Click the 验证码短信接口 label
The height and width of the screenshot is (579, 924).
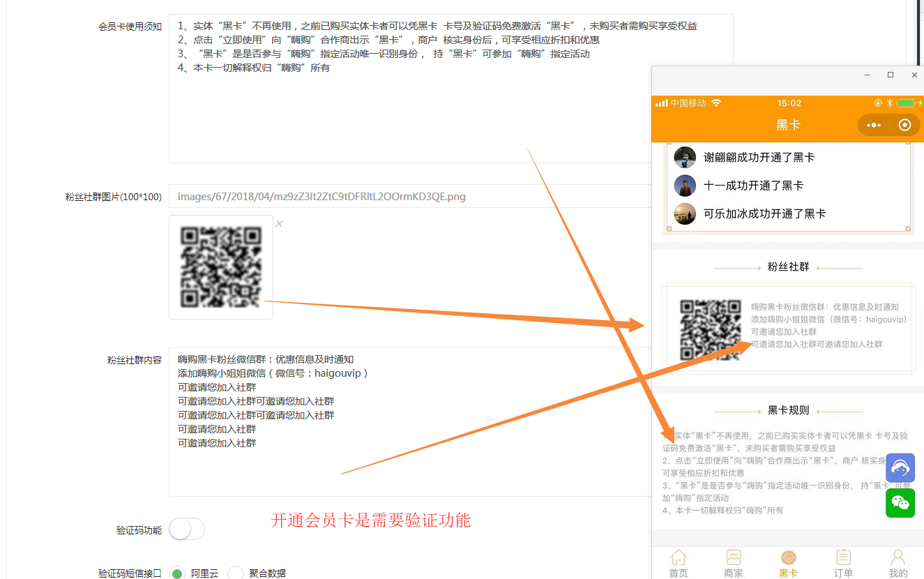click(130, 573)
